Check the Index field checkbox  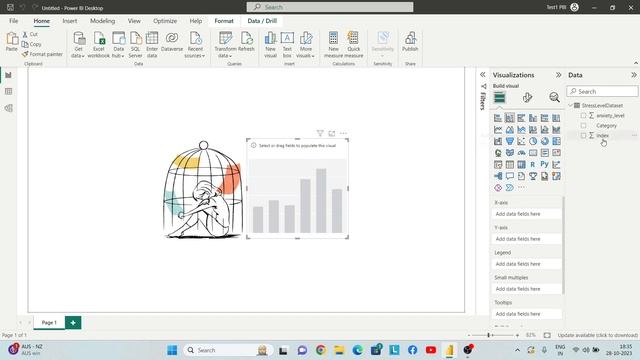583,136
